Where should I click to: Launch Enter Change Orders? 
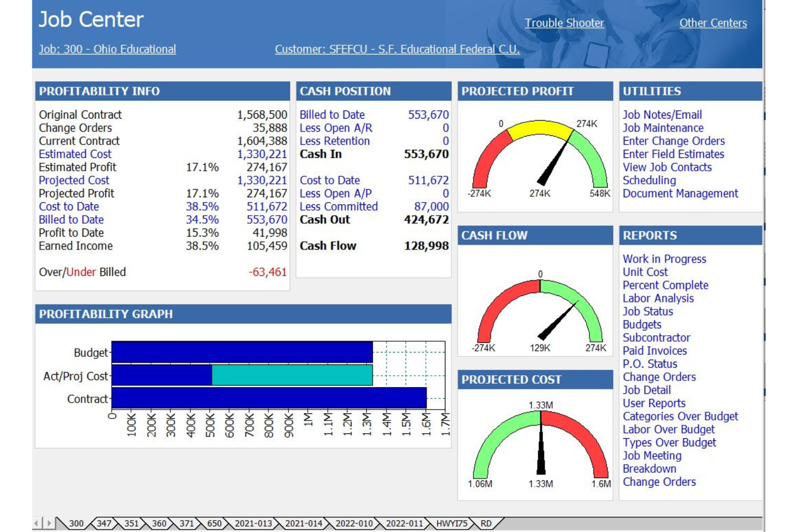point(673,141)
